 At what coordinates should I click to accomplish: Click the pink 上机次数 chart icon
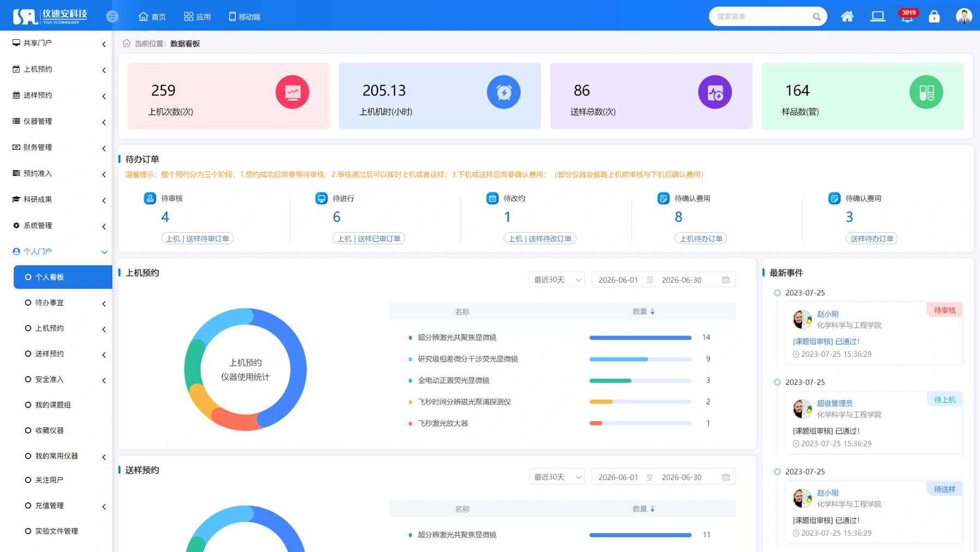pos(292,92)
